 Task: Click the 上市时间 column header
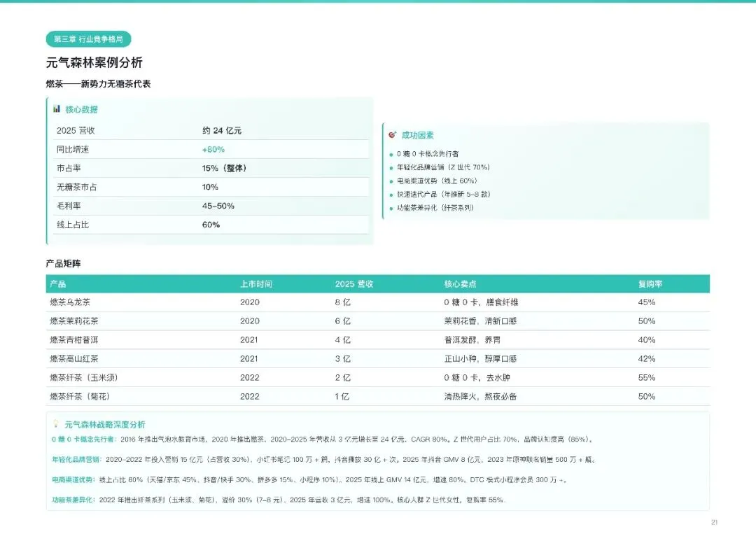point(256,284)
